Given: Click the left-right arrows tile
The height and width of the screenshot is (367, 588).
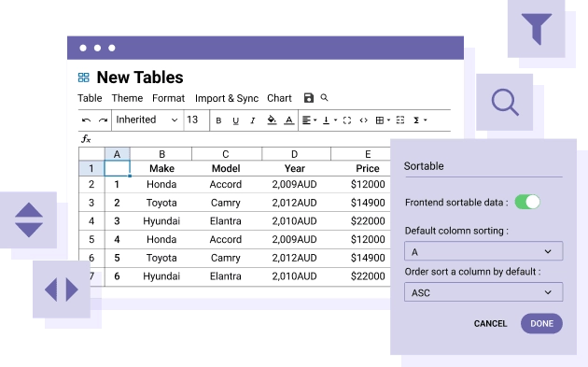Looking at the screenshot, I should (x=62, y=289).
